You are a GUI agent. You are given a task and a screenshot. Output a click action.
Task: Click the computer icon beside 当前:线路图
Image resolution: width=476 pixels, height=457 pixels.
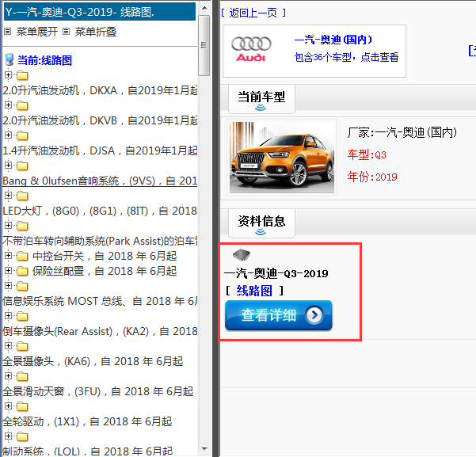(x=10, y=60)
